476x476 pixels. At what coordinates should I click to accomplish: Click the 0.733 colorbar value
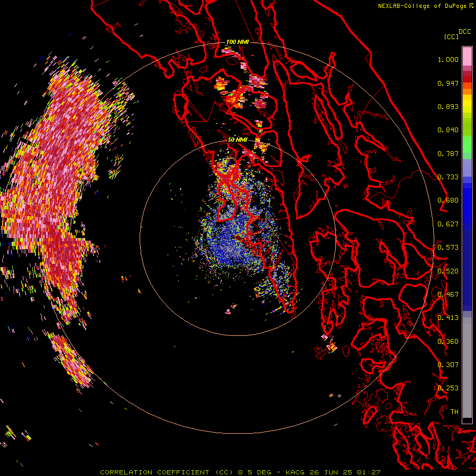(448, 177)
